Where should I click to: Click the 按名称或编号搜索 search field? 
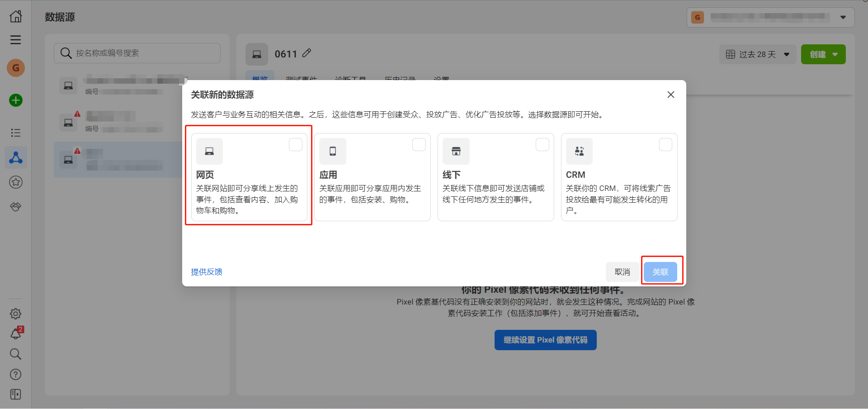pos(137,53)
